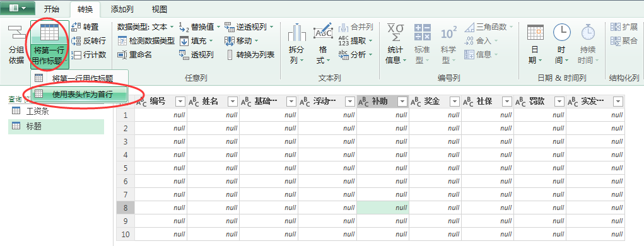644x246 pixels.
Task: Select row number 8 header
Action: pyautogui.click(x=126, y=208)
